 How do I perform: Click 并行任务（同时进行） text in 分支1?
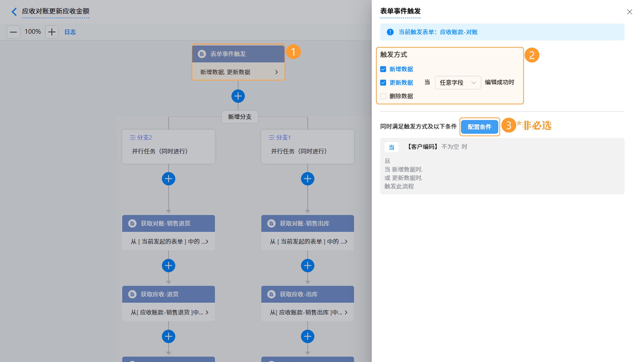pos(299,151)
